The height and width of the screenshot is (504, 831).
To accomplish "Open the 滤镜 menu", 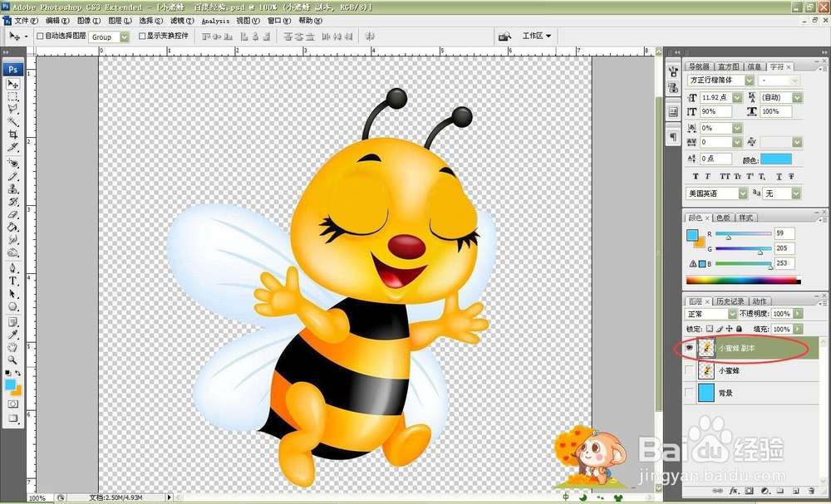I will [x=182, y=21].
